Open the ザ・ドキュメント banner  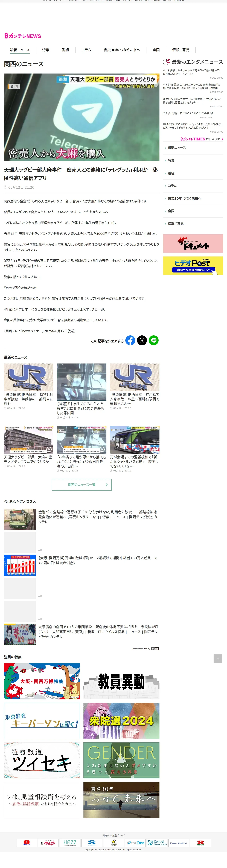click(193, 243)
